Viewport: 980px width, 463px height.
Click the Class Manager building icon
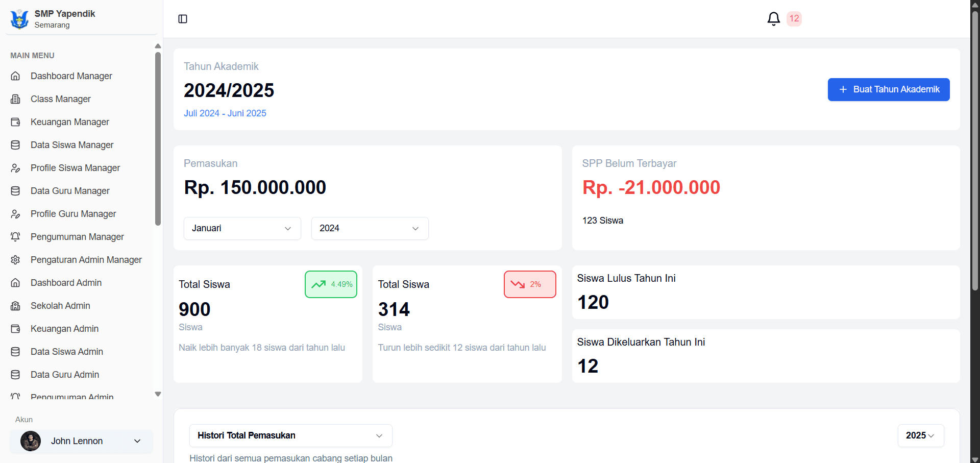coord(16,99)
